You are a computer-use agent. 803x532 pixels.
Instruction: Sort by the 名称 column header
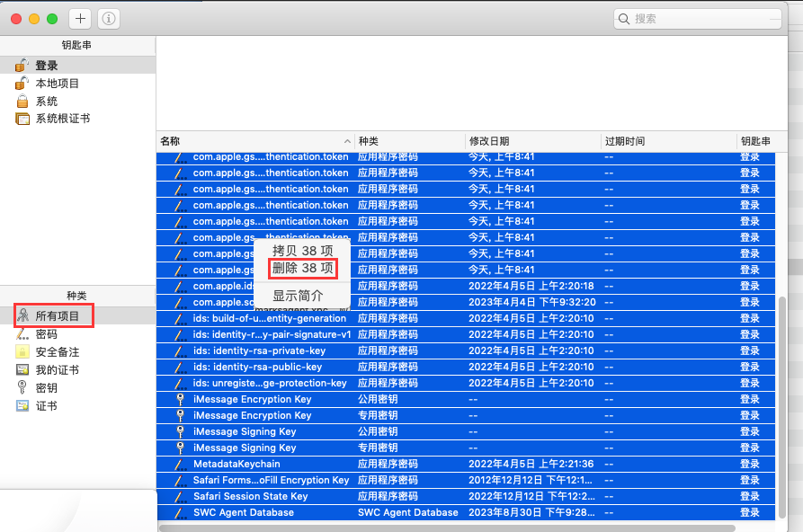255,141
